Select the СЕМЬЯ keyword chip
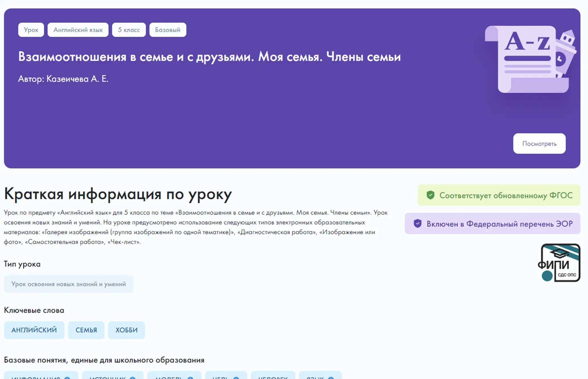This screenshot has height=379, width=588. (x=86, y=330)
